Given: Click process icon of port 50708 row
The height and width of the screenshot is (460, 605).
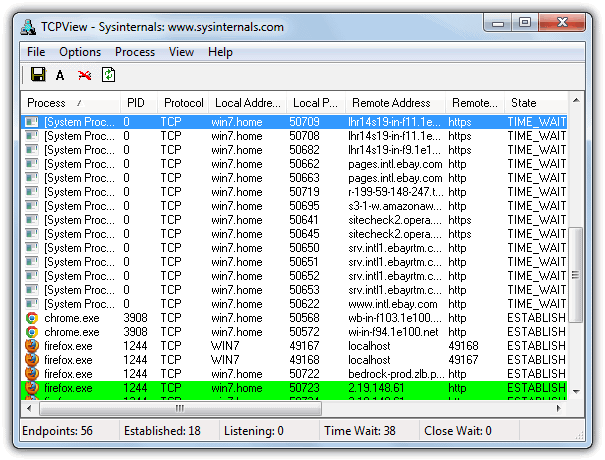Looking at the screenshot, I should [32, 136].
